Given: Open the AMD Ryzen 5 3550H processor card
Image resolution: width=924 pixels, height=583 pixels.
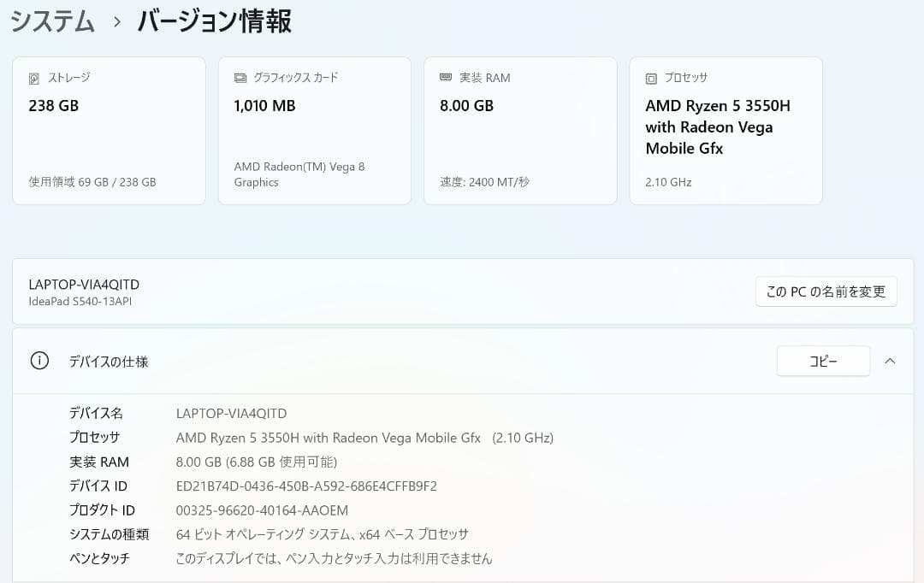Looking at the screenshot, I should (726, 130).
